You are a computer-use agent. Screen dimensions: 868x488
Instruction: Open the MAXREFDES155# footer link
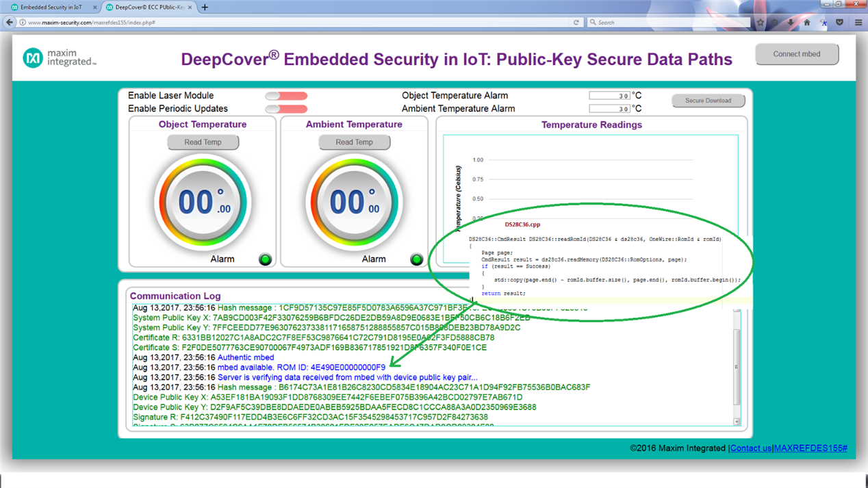810,448
